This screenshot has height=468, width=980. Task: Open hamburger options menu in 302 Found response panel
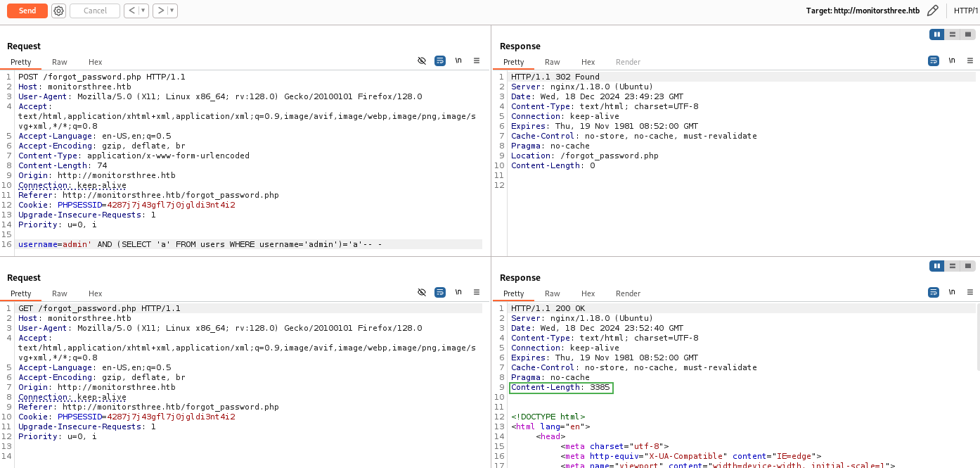tap(970, 61)
